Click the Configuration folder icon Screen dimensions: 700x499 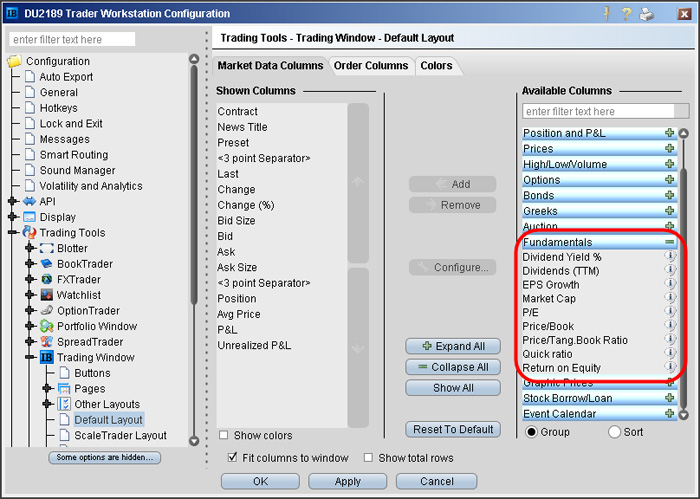pyautogui.click(x=14, y=61)
